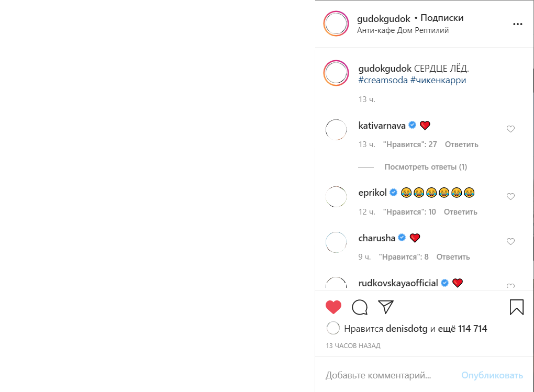Share post with paper plane icon
Viewport: 534px width, 392px height.
click(x=386, y=307)
